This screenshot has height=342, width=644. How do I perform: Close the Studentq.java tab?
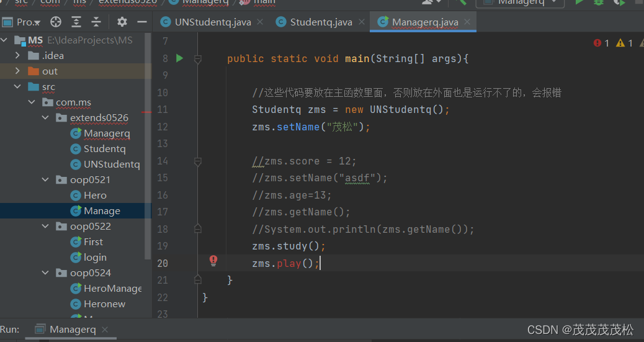tap(362, 22)
